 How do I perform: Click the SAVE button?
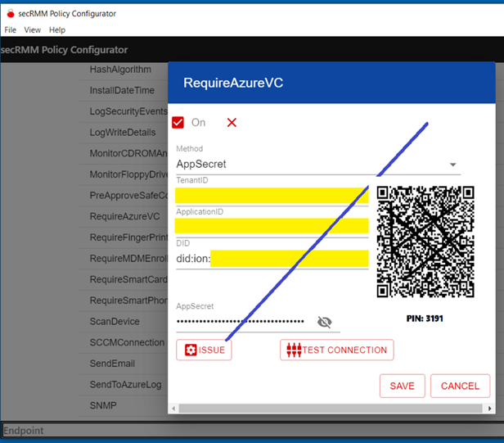[x=402, y=386]
